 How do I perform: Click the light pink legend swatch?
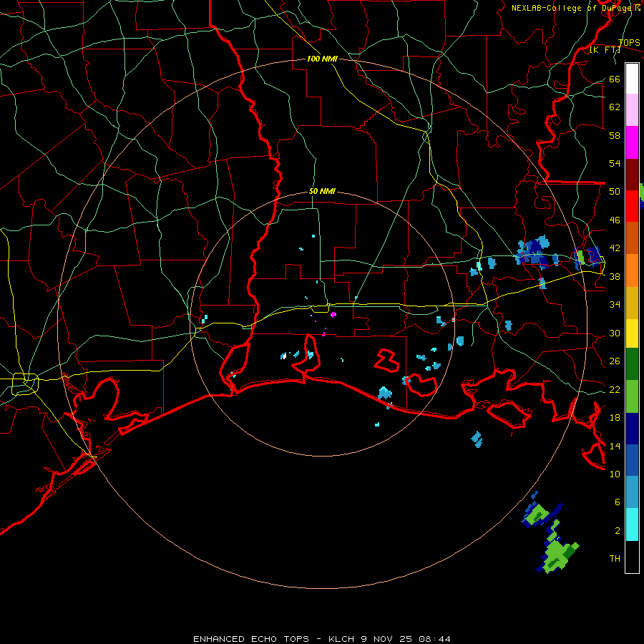point(632,110)
